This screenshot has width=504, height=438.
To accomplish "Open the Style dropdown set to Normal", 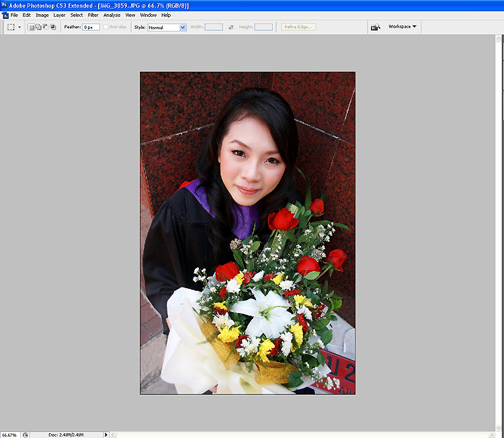I will tap(167, 28).
